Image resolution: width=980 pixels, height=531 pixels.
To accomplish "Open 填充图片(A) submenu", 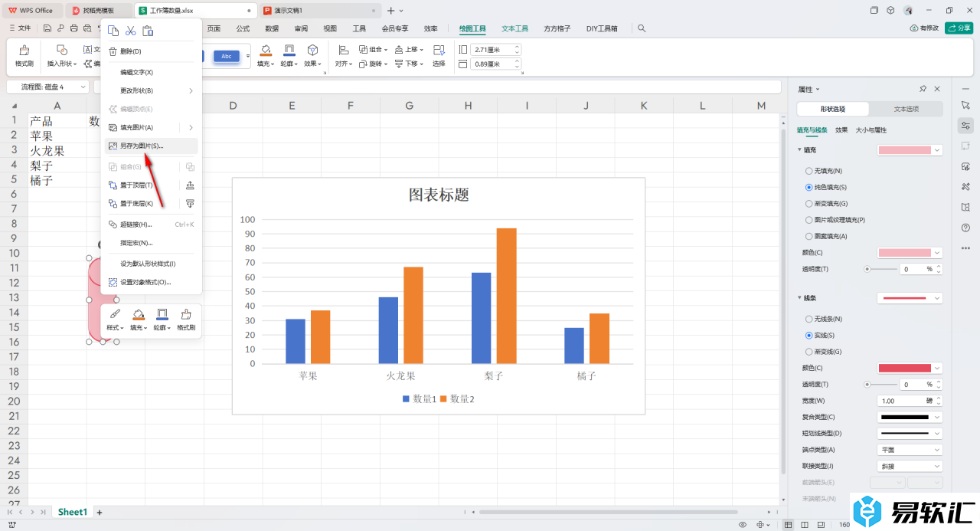I will (x=152, y=127).
